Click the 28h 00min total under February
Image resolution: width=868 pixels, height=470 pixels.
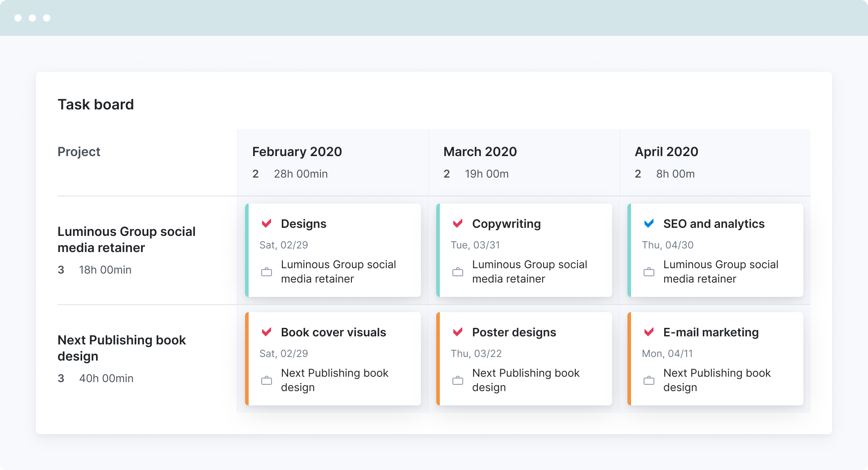[301, 174]
